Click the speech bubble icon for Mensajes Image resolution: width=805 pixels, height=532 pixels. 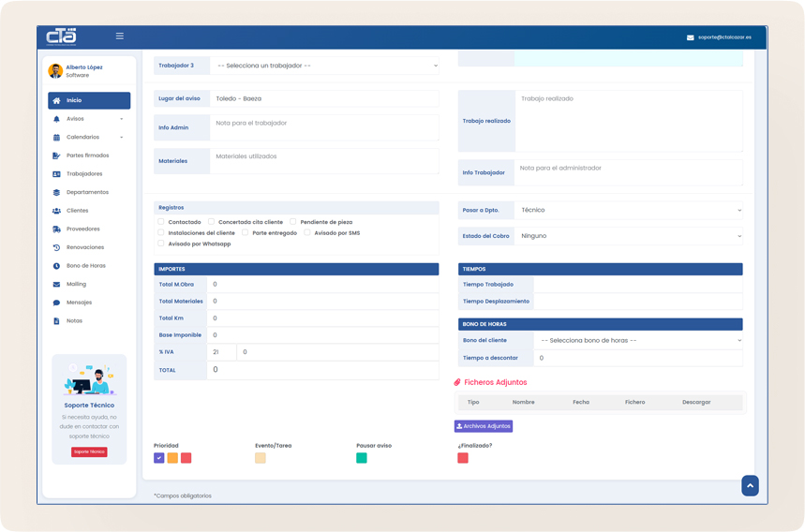pyautogui.click(x=56, y=303)
